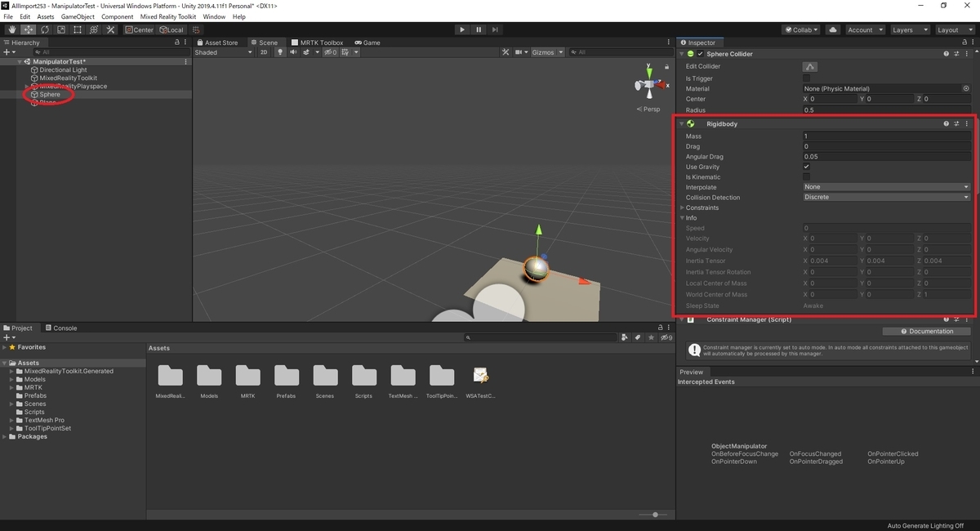This screenshot has height=531, width=980.
Task: Open the GameObject menu
Action: [x=78, y=16]
